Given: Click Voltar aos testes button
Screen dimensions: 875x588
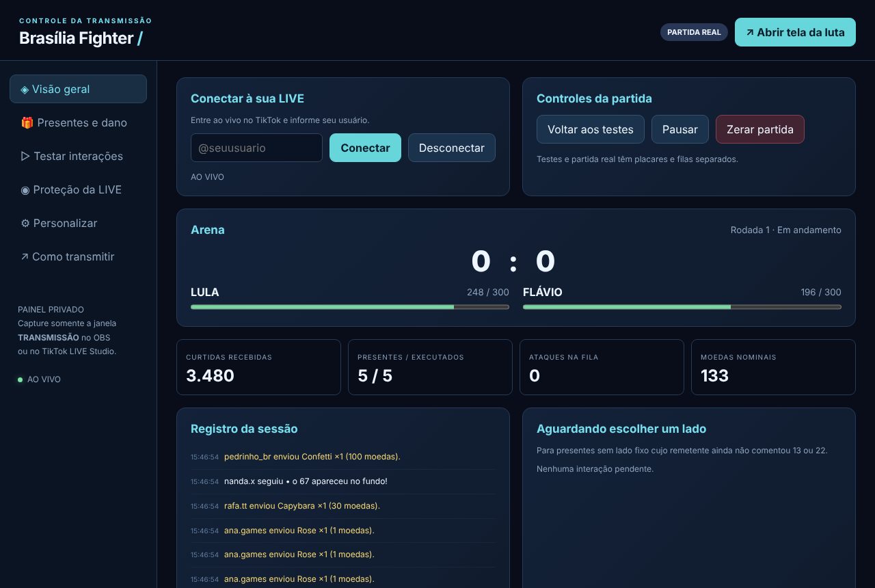Looking at the screenshot, I should click(591, 129).
